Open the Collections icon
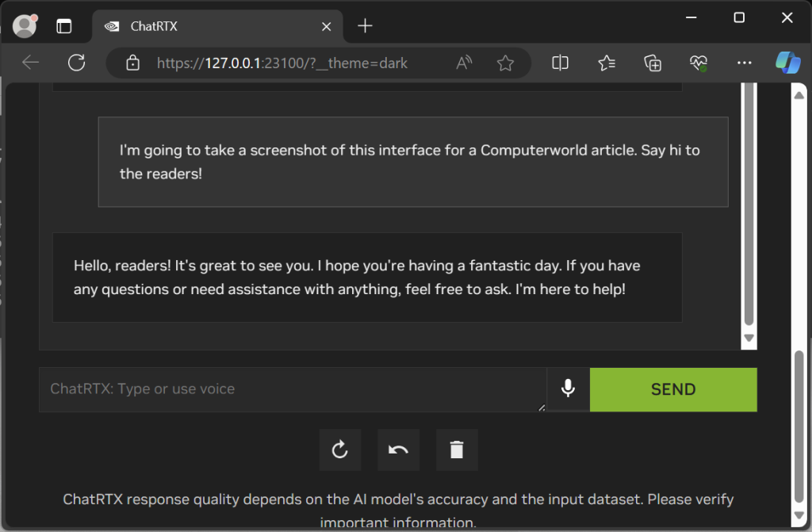Screen dimensions: 812x532 (x=653, y=63)
